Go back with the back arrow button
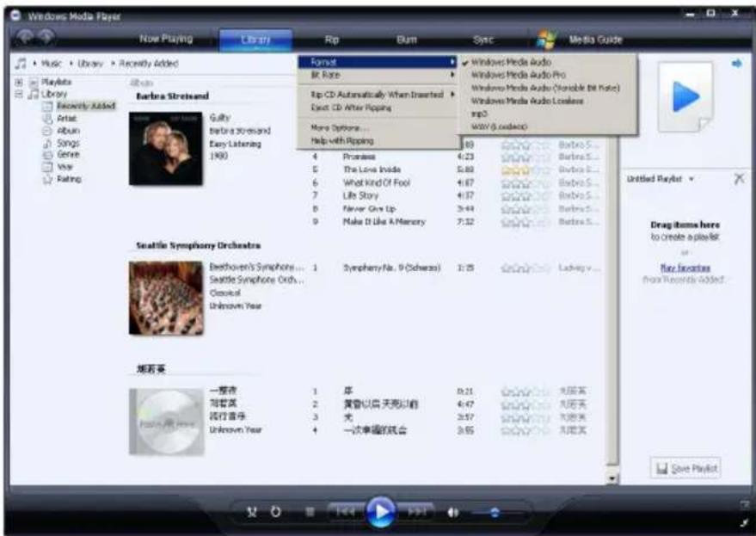The width and height of the screenshot is (756, 536). point(26,37)
